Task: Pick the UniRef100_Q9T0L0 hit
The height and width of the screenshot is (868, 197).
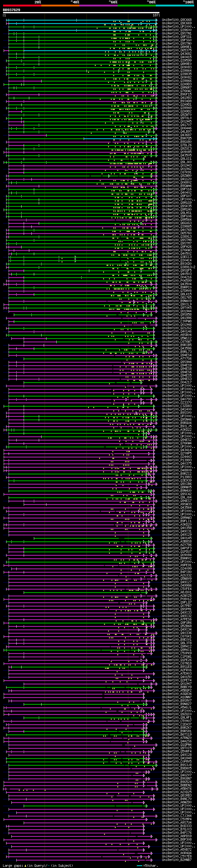Action: point(177,118)
